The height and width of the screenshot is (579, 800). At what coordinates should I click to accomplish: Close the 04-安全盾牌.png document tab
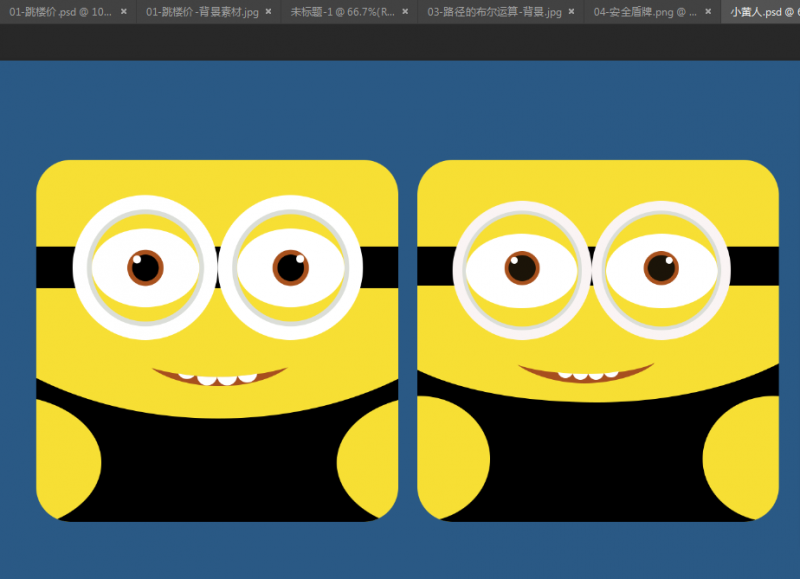tap(707, 12)
